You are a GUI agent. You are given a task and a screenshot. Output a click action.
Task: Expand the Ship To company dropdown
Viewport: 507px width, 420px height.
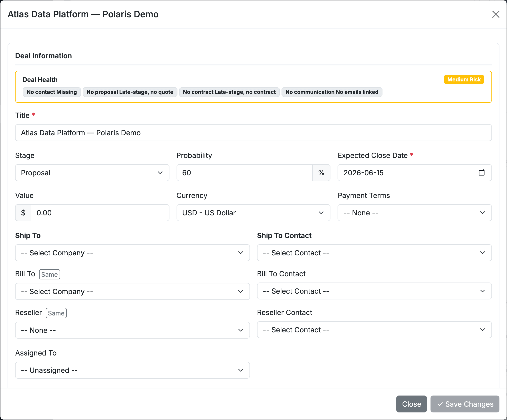coord(132,253)
